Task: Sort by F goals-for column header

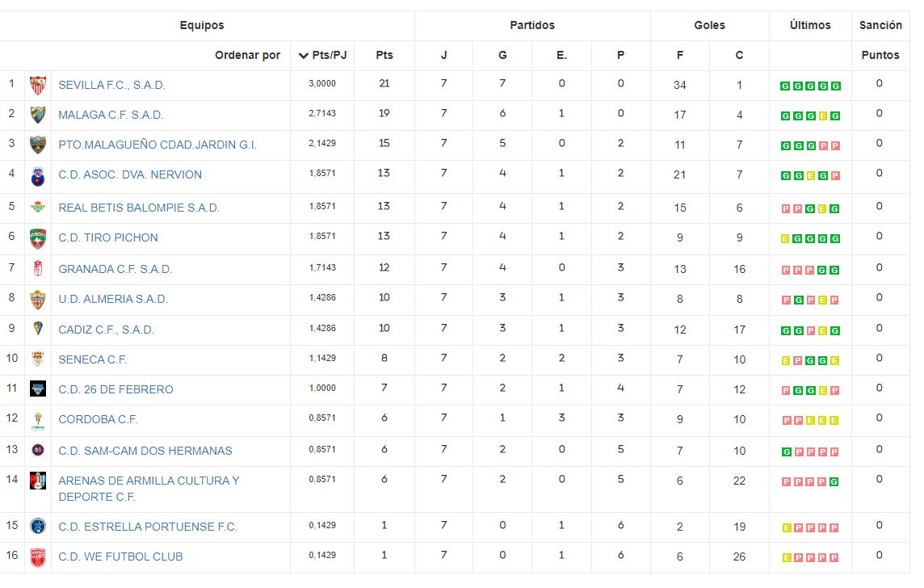Action: coord(680,56)
